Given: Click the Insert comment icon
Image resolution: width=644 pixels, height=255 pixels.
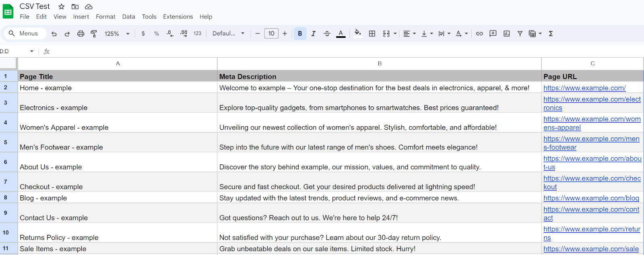Looking at the screenshot, I should [x=493, y=34].
